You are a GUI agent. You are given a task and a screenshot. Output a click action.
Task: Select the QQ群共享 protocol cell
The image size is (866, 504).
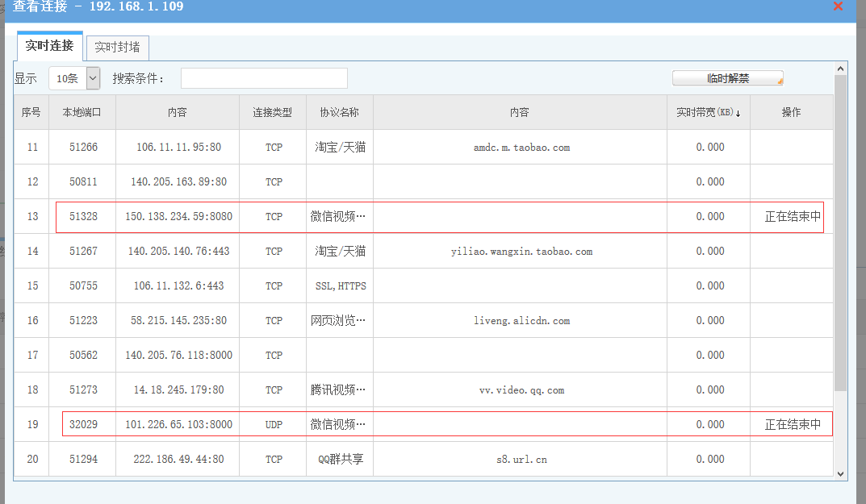pyautogui.click(x=340, y=460)
